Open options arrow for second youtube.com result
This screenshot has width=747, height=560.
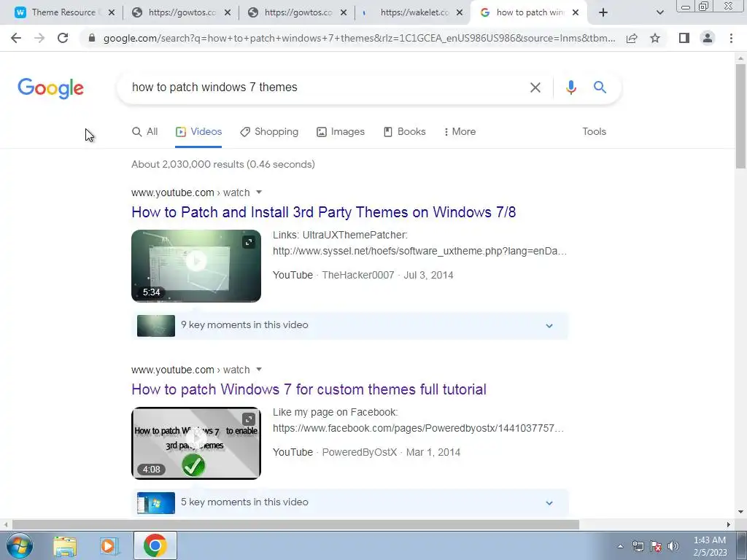pos(259,370)
